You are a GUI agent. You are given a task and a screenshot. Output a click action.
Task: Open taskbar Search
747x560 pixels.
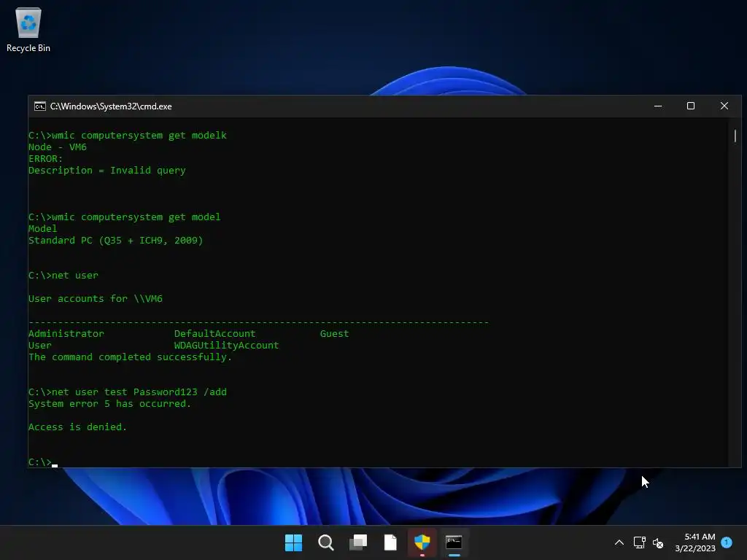coord(326,542)
